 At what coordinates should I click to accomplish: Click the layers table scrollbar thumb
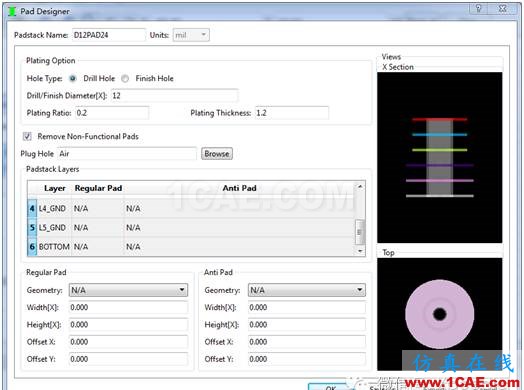point(360,232)
